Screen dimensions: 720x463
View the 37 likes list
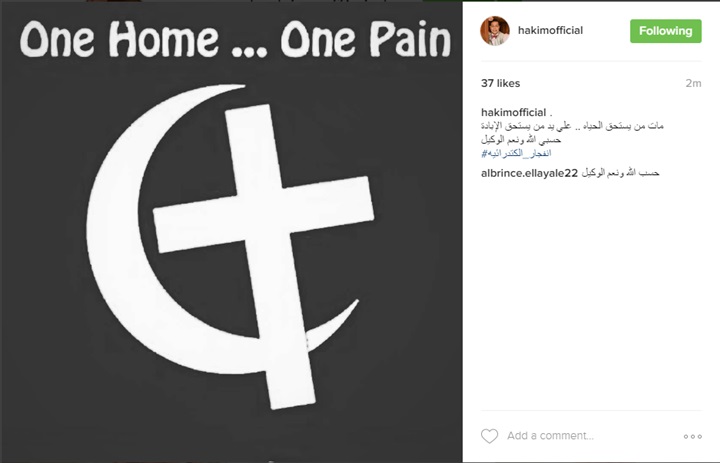(501, 83)
